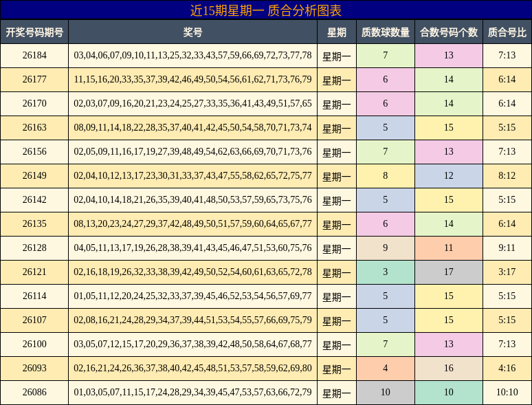Click the numbers row starting 02,04,10,14,18
The height and width of the screenshot is (405, 532).
[192, 200]
